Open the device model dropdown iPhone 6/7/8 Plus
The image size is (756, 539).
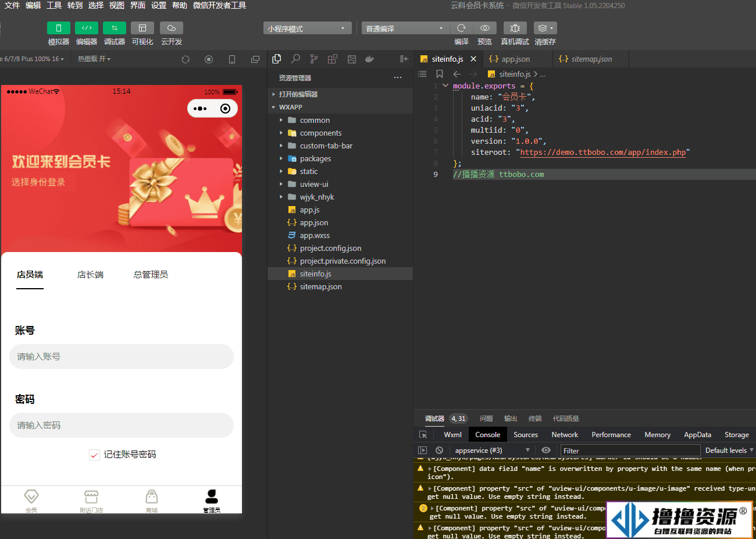click(x=33, y=59)
